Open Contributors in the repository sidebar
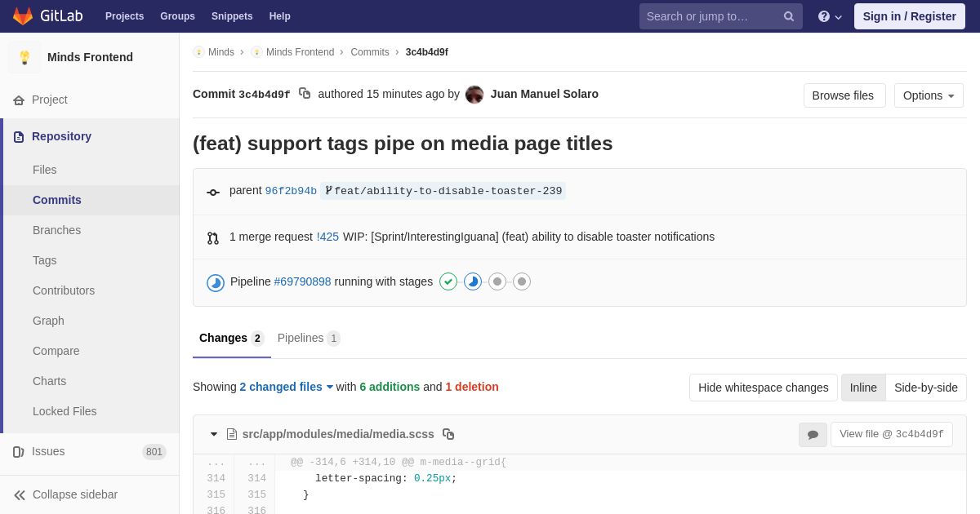Image resolution: width=980 pixels, height=514 pixels. point(91,290)
